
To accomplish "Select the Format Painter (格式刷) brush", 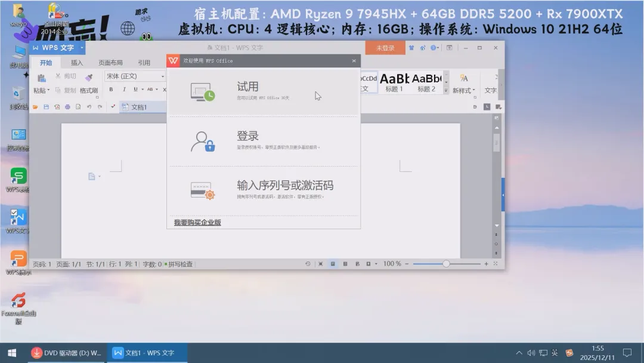I will 89,77.
